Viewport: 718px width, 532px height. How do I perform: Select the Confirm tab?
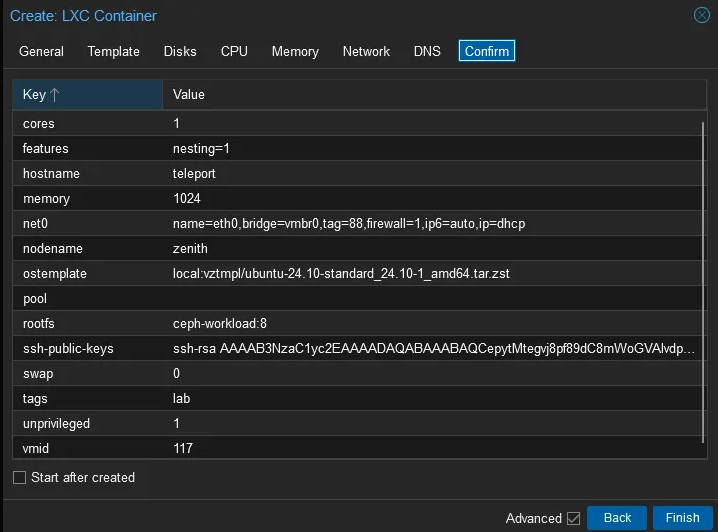pyautogui.click(x=486, y=51)
